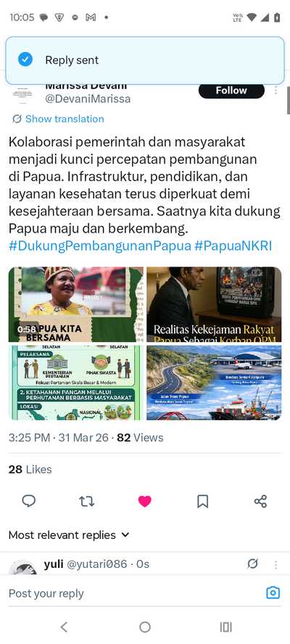Expand the Most relevant replies sort dropdown
The image size is (290, 644).
click(x=69, y=535)
